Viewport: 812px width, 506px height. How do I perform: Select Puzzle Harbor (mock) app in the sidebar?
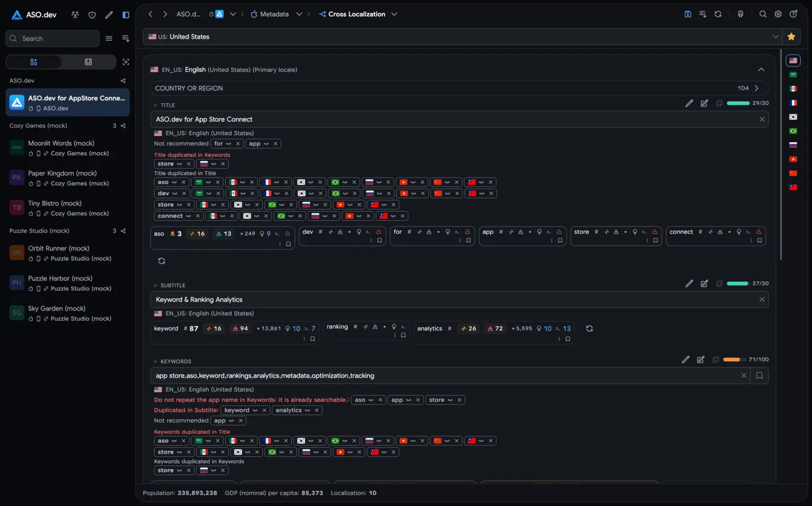point(68,283)
